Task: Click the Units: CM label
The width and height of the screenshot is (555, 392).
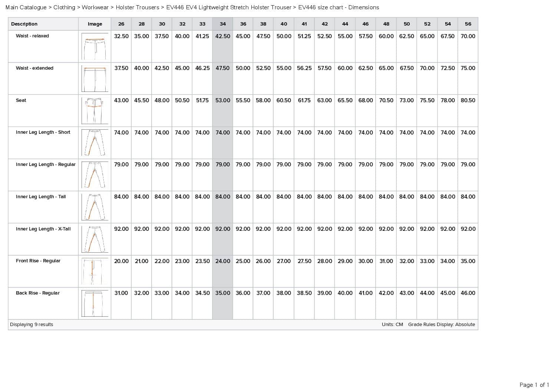Action: (x=392, y=325)
